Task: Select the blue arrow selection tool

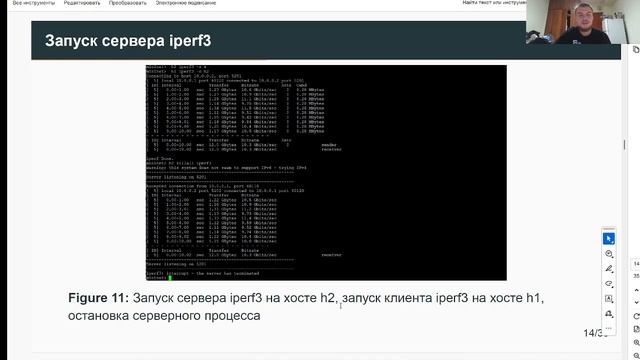Action: [609, 239]
